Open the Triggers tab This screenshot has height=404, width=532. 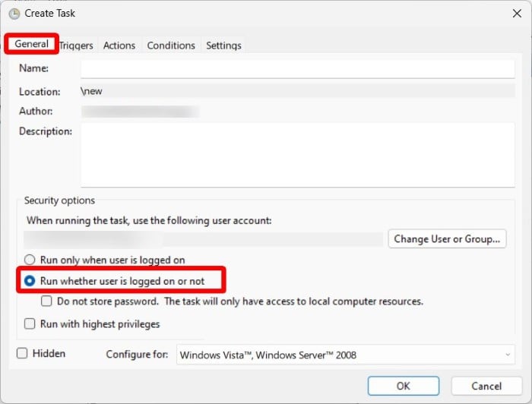click(x=76, y=46)
